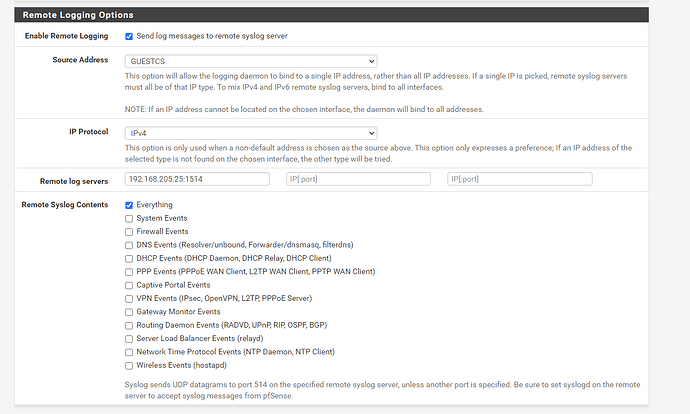
Task: Click the Remote Logging Options section header
Action: [331, 15]
